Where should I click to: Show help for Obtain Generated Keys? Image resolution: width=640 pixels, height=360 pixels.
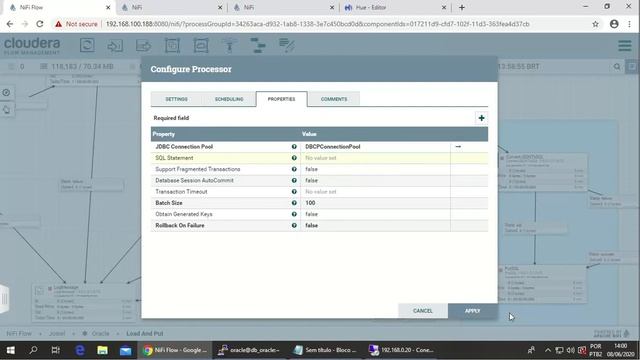coord(294,214)
